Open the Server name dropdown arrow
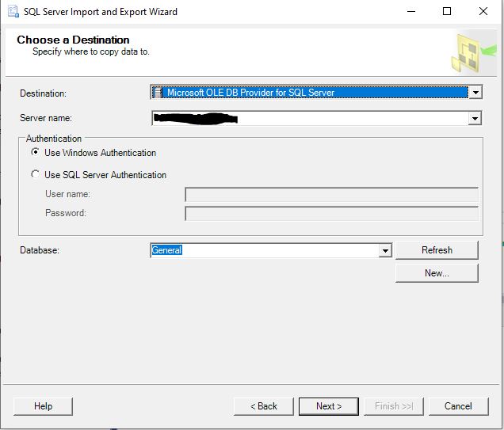The width and height of the screenshot is (504, 430). click(475, 119)
